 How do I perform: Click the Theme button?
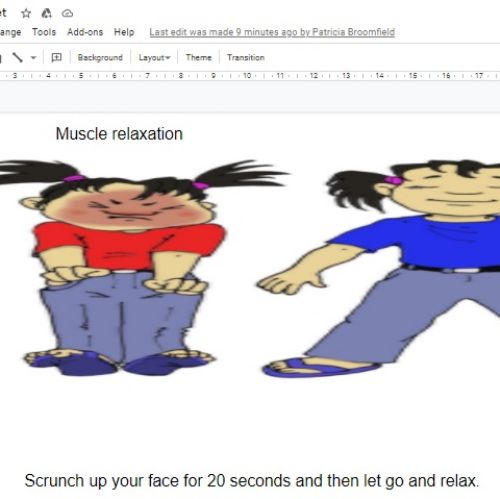(x=199, y=58)
